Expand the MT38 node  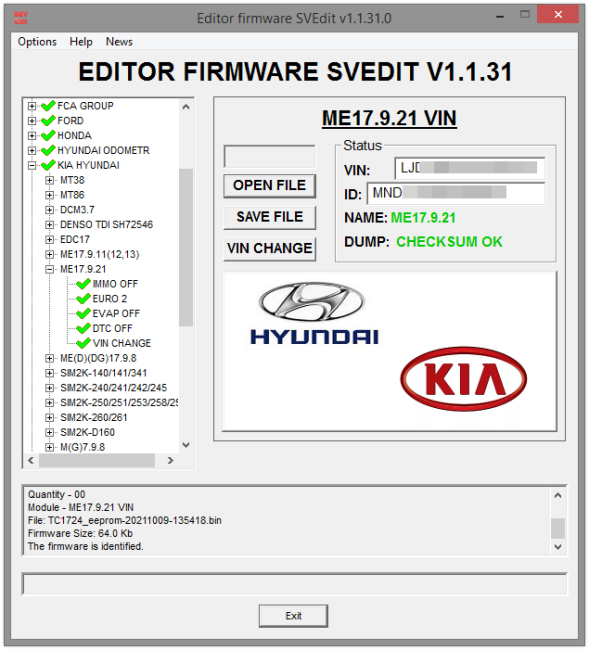(x=49, y=180)
